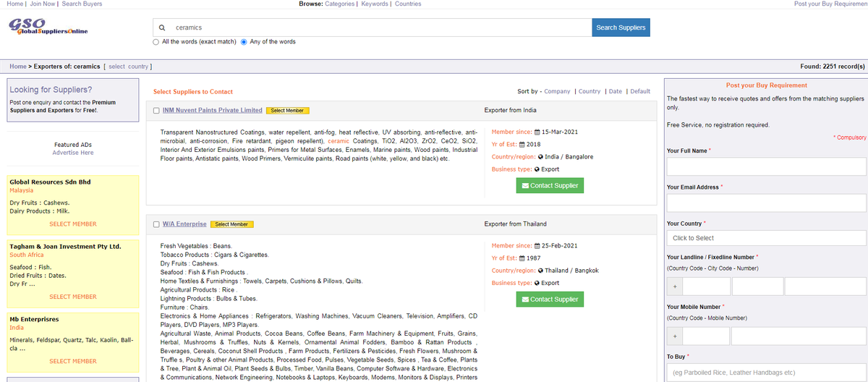This screenshot has width=868, height=382.
Task: Open the Join Now link
Action: pos(43,4)
